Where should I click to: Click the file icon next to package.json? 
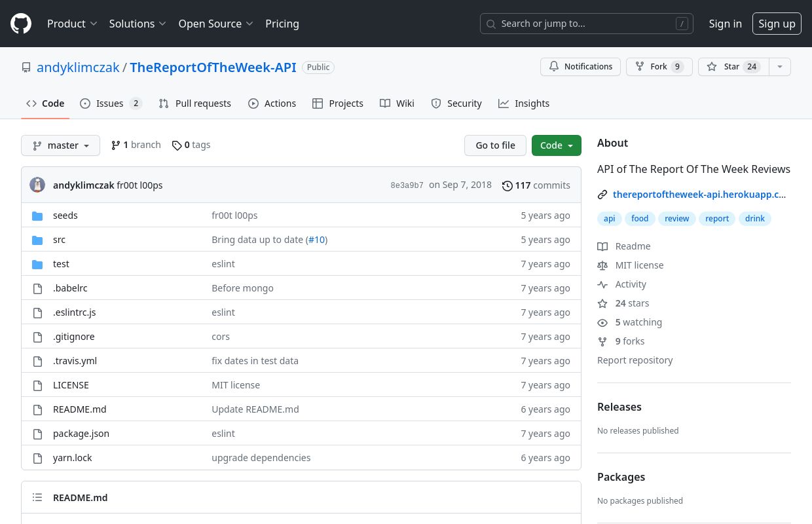coord(37,434)
